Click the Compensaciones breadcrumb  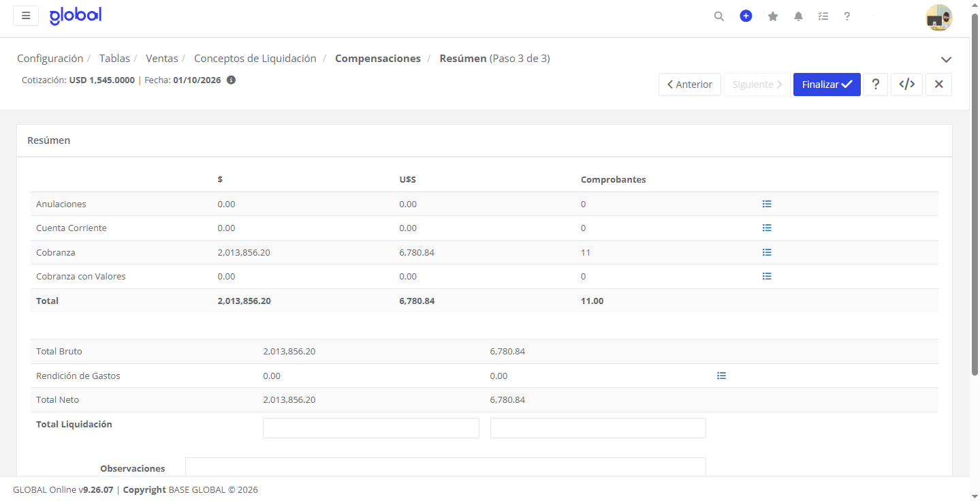click(378, 59)
